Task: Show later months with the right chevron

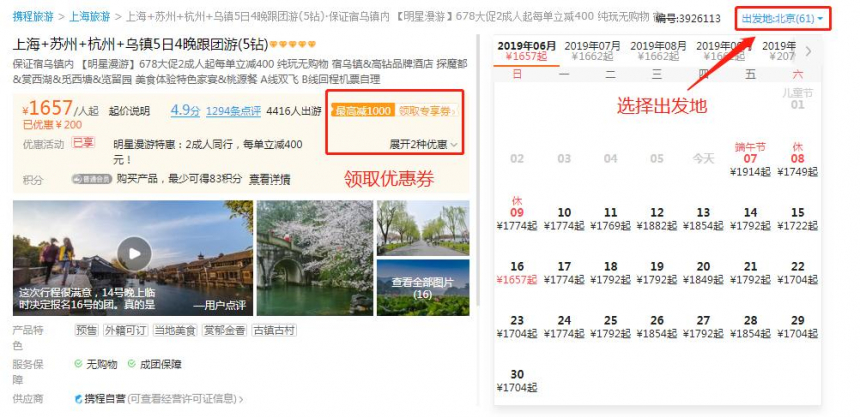Action: (808, 52)
